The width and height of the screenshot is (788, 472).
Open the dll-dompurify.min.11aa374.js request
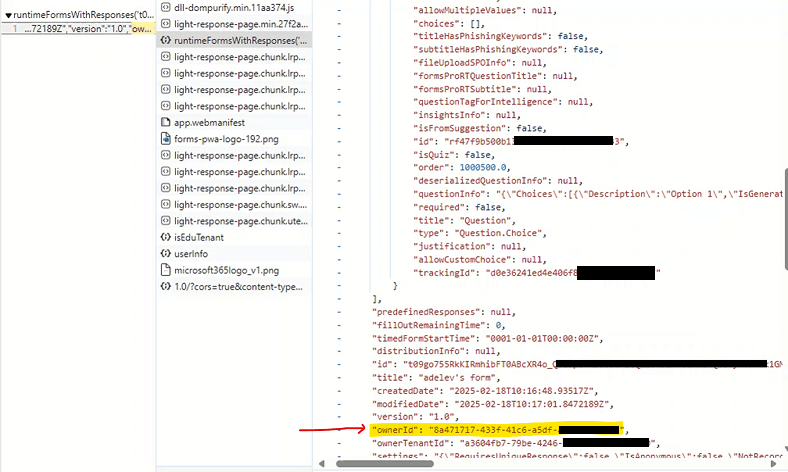[x=234, y=8]
